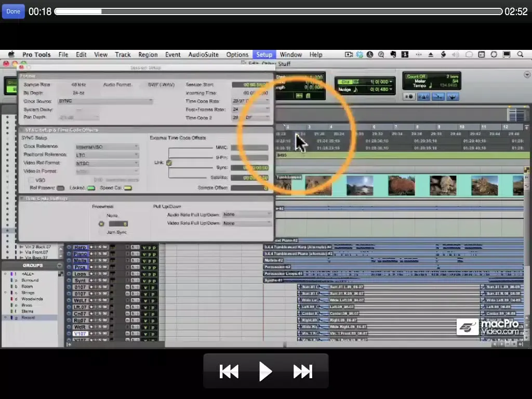Select the Jam Sync radio button
The height and width of the screenshot is (399, 532).
101,232
